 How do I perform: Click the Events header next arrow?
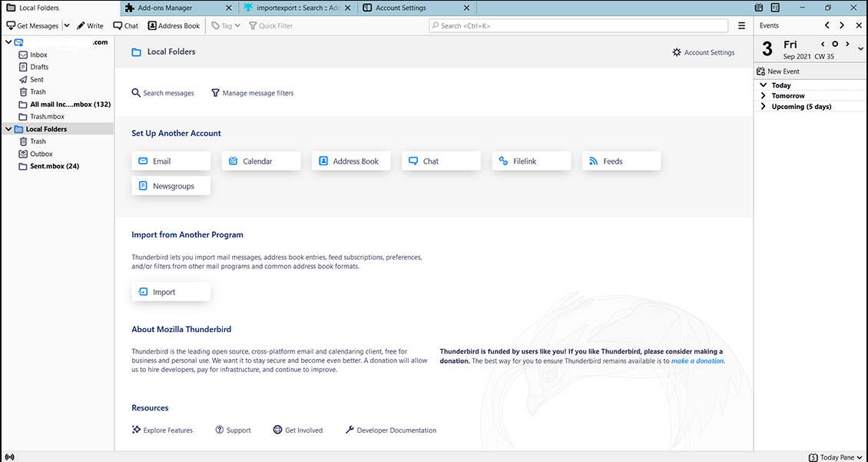(x=842, y=25)
